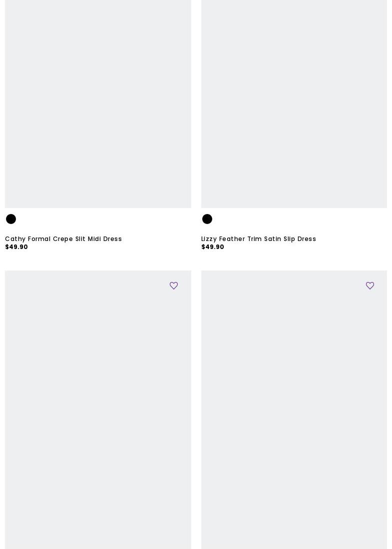Image resolution: width=392 pixels, height=549 pixels.
Task: Favorite the item beneath the Lizzy dress listing
Action: point(370,285)
